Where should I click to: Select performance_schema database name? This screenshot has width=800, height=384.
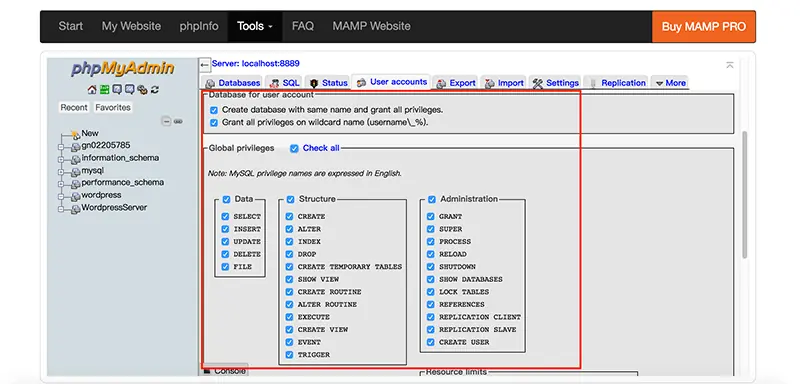coord(123,183)
